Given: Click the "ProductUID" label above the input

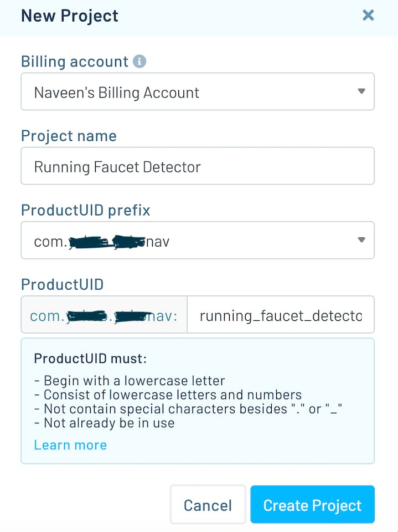Looking at the screenshot, I should pyautogui.click(x=62, y=284).
